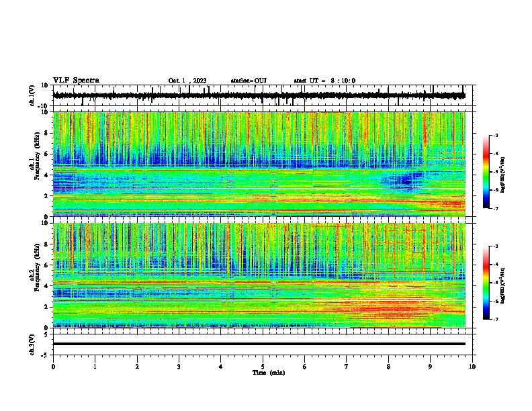Click the ch.3 flat black trace line

[x=259, y=344]
